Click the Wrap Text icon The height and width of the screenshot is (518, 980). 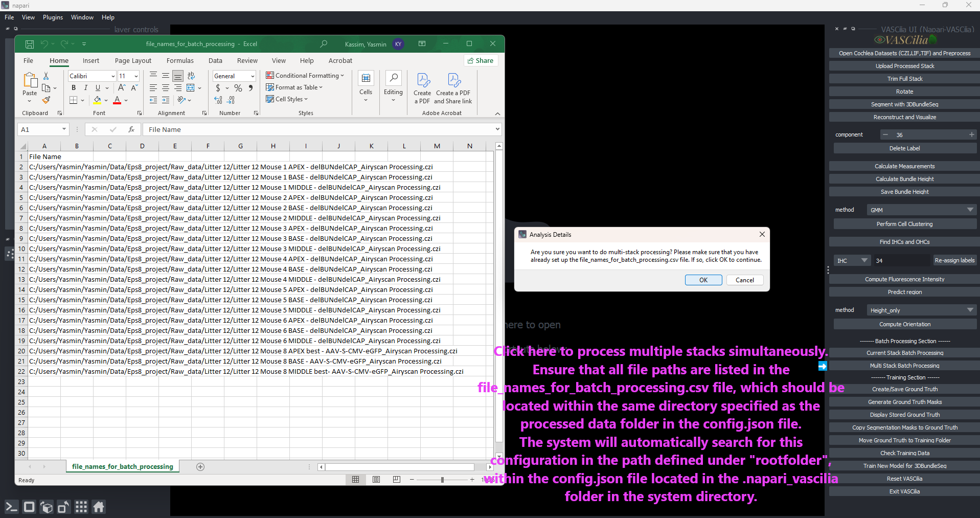click(x=191, y=76)
